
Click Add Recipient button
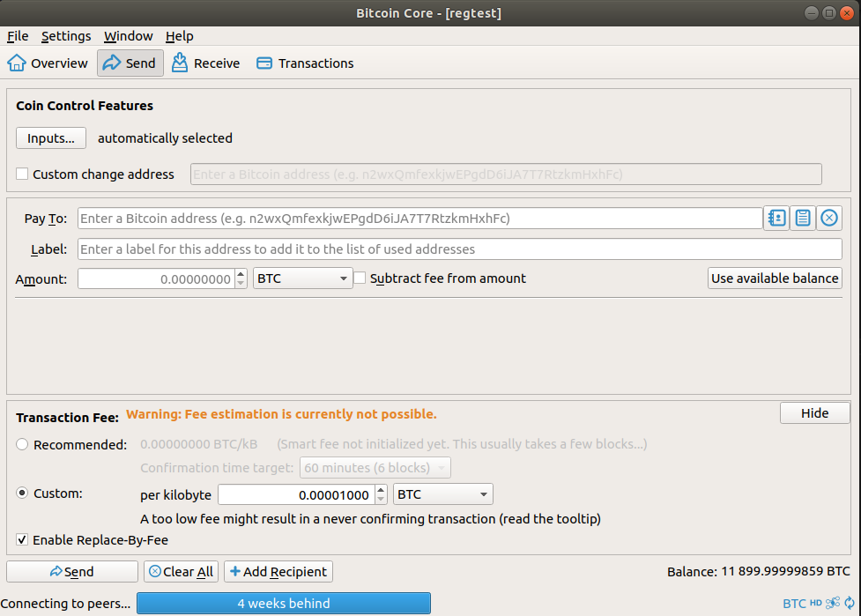[278, 572]
